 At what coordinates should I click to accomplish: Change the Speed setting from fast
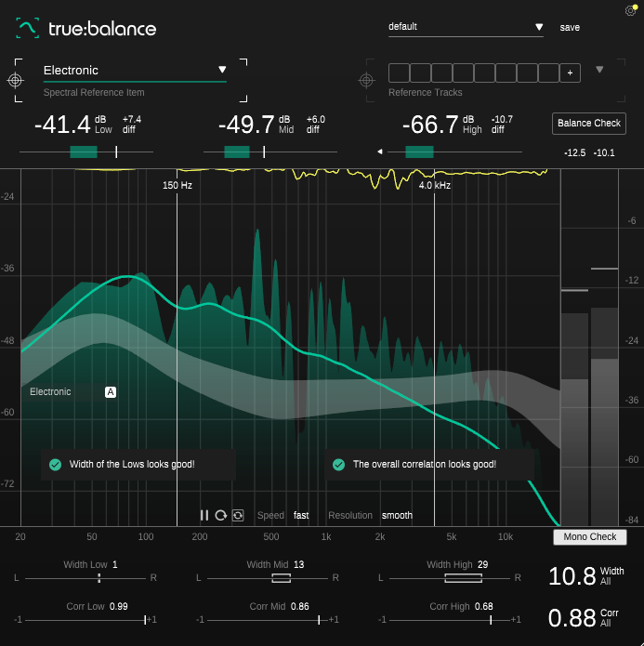(301, 515)
